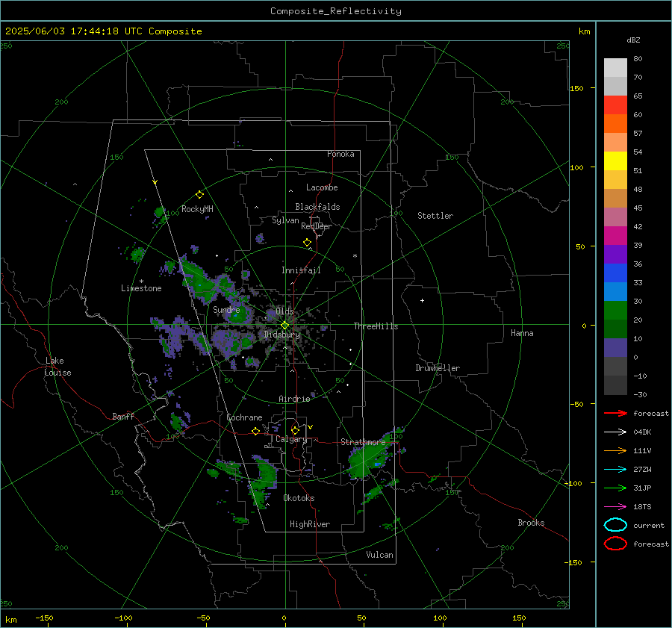The image size is (672, 628).
Task: Click the yellow diamond marker beside RockyMH
Action: coord(199,195)
